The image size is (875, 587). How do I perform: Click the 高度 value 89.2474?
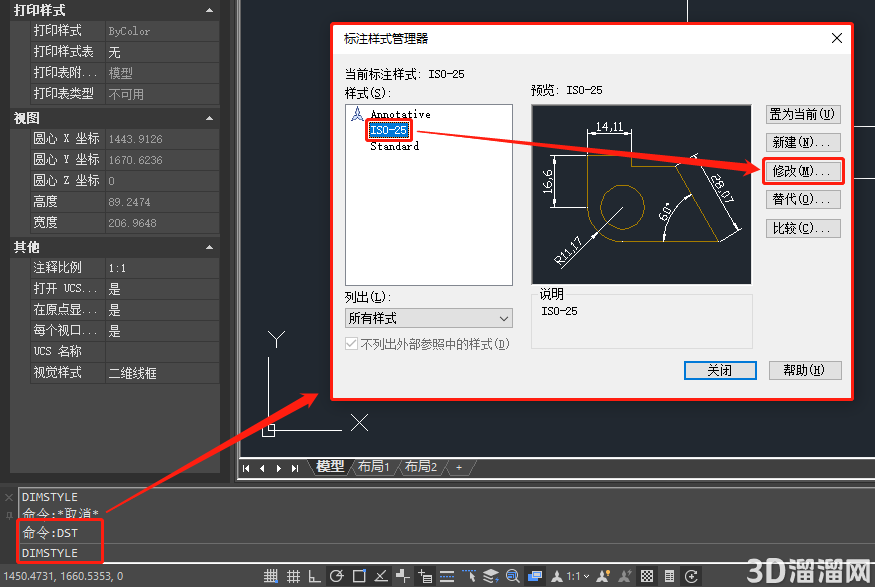click(162, 202)
